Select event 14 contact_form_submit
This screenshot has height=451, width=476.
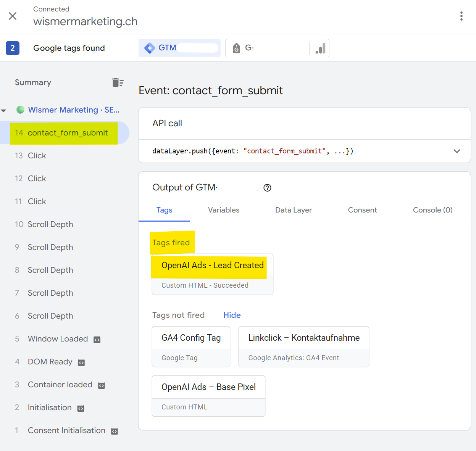click(x=64, y=133)
